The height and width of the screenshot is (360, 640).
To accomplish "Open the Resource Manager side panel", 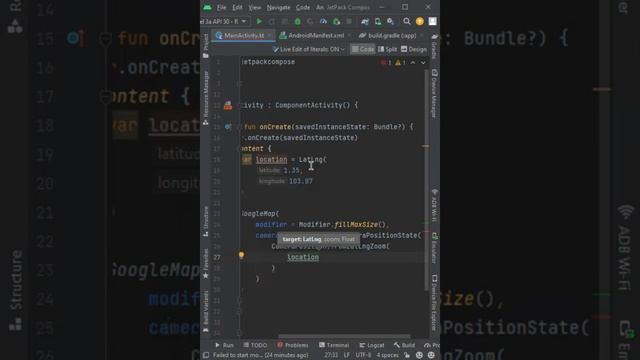I will 206,98.
